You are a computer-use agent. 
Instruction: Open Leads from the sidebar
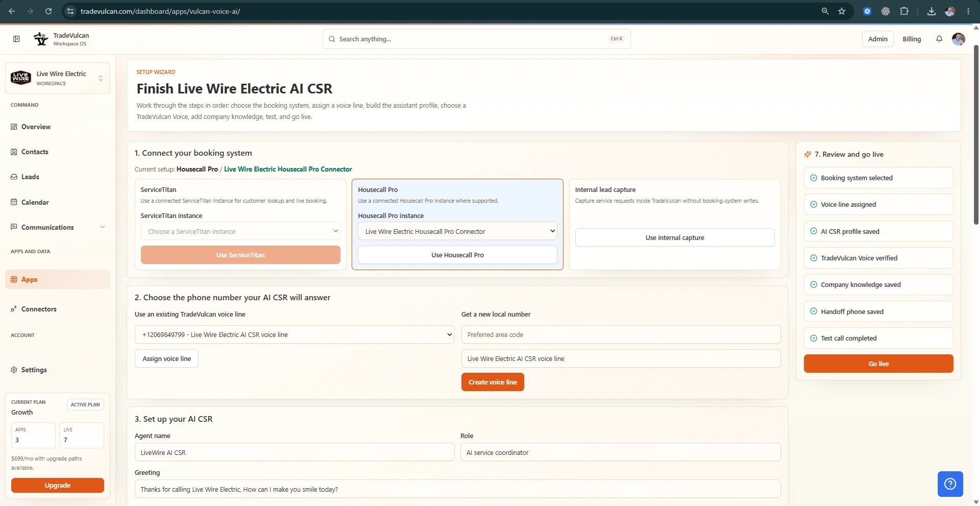pos(58,177)
